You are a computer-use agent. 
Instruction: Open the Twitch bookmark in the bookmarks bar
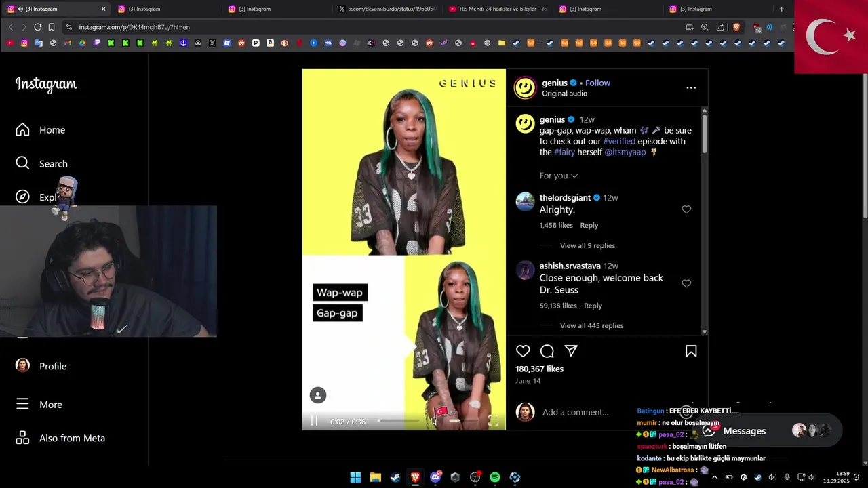[97, 43]
